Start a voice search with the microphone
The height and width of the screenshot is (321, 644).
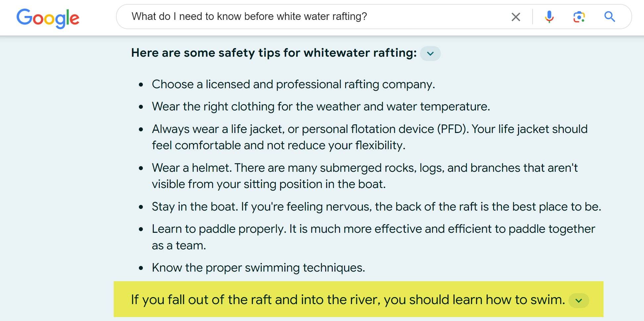549,17
